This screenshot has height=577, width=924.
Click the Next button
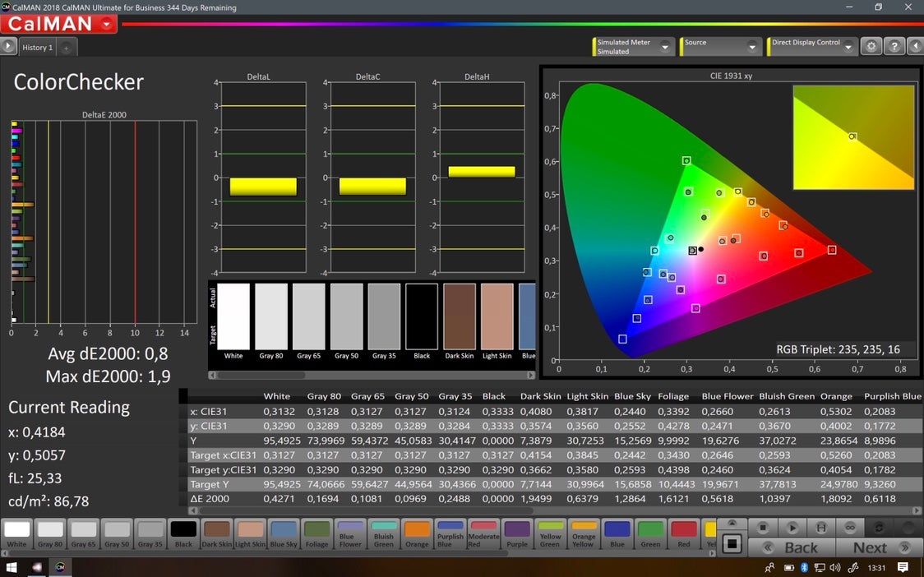pos(880,547)
